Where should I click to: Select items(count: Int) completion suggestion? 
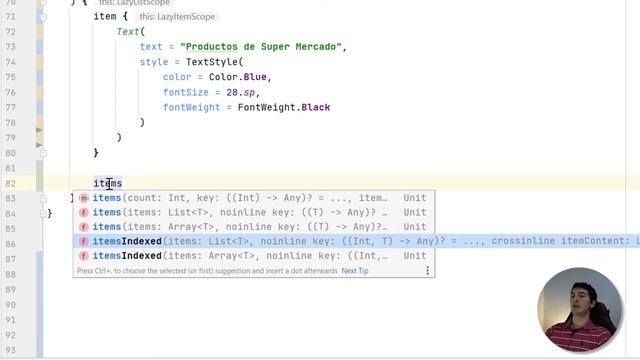[253, 198]
